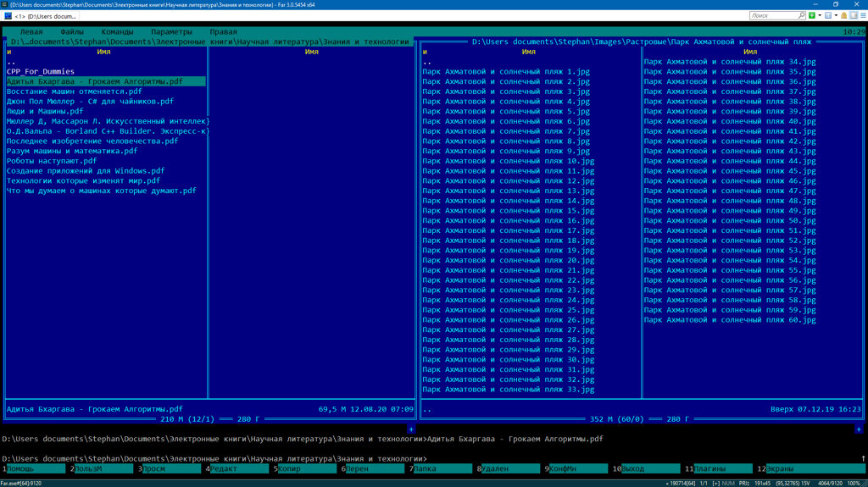This screenshot has height=487, width=868.
Task: Select 'Создание приложений для Windows.pdf'
Action: pos(86,171)
